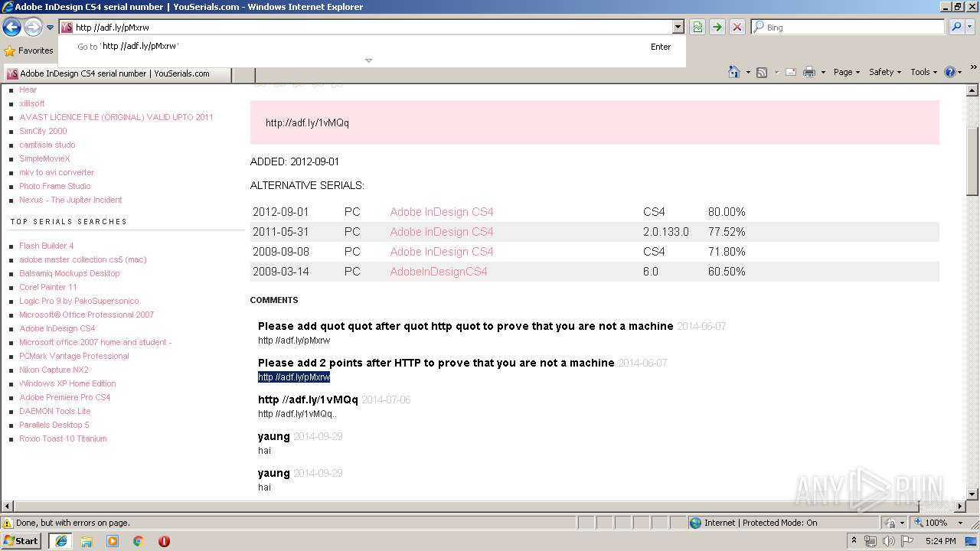Open 'Nexus - The Jupiter Incident' link
The width and height of the screenshot is (980, 551).
70,200
